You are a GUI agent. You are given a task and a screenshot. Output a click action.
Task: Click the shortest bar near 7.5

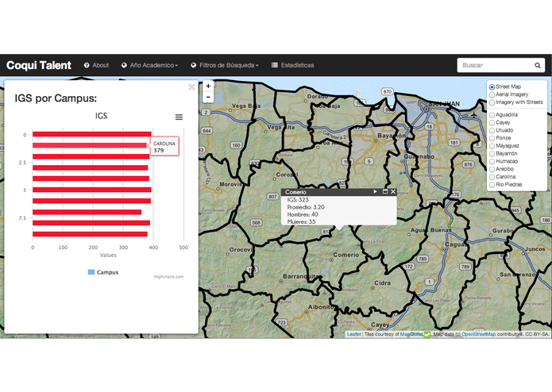pos(87,212)
